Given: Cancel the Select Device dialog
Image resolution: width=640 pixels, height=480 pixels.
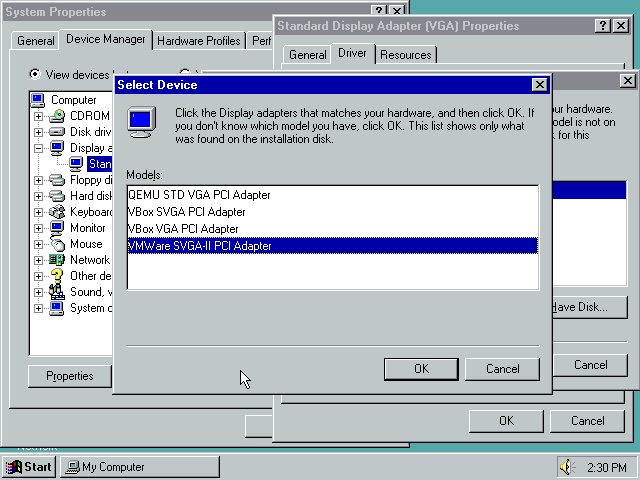Looking at the screenshot, I should pos(502,369).
